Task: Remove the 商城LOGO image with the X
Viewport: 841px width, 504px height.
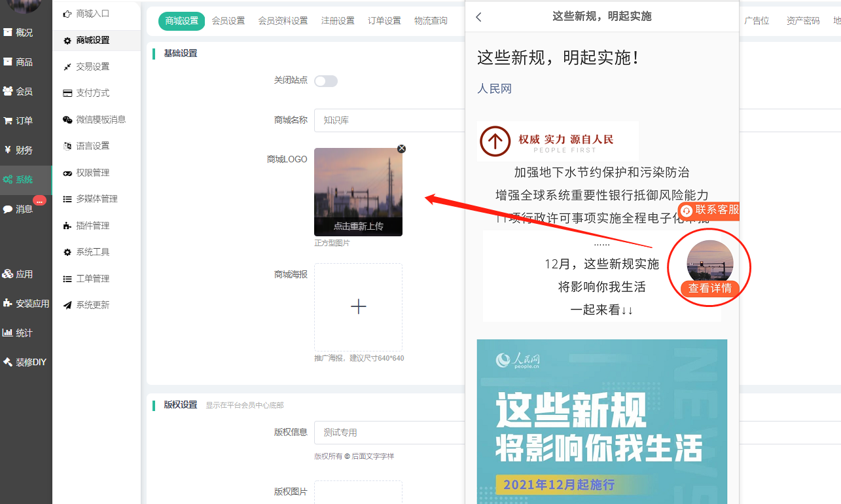Action: [402, 149]
